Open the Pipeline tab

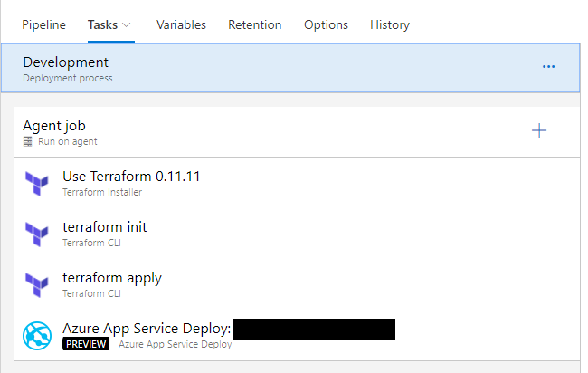coord(43,24)
